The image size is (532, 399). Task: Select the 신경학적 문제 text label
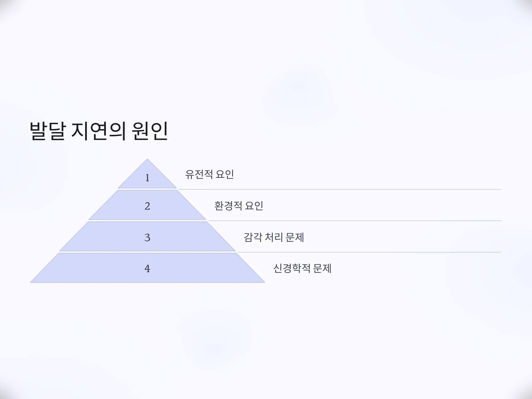coord(302,268)
